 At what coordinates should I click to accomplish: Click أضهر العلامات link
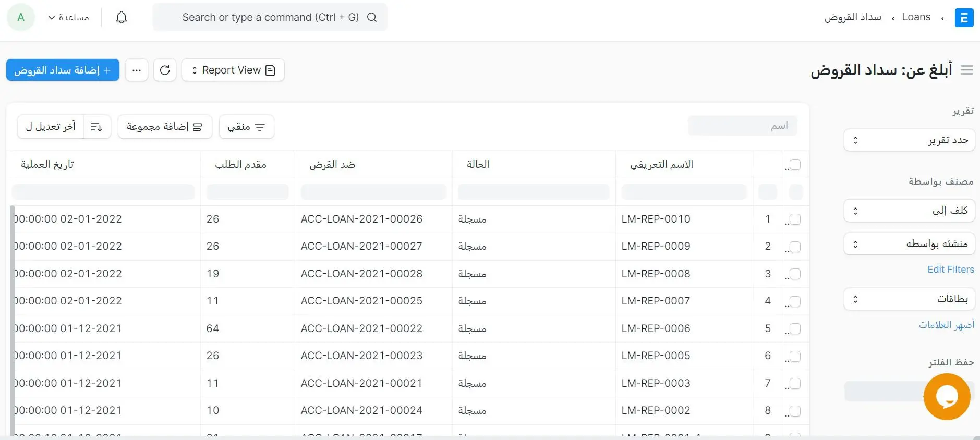pos(947,325)
